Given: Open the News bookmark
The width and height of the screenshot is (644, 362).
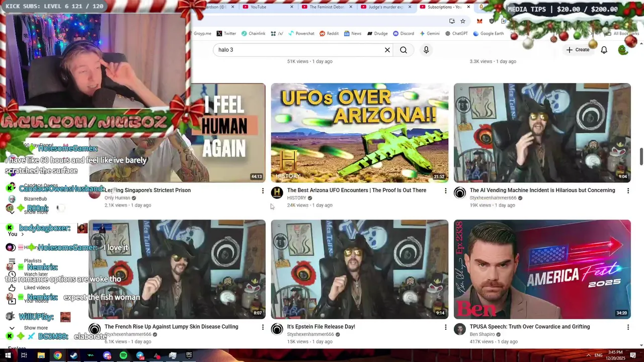Looking at the screenshot, I should (353, 34).
